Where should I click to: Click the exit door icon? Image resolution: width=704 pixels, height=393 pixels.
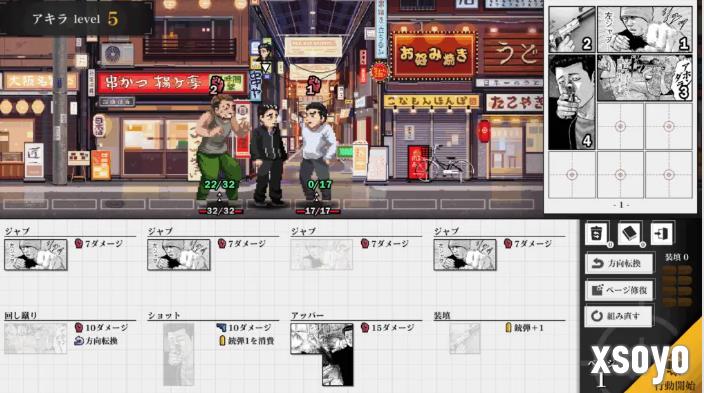pyautogui.click(x=662, y=233)
